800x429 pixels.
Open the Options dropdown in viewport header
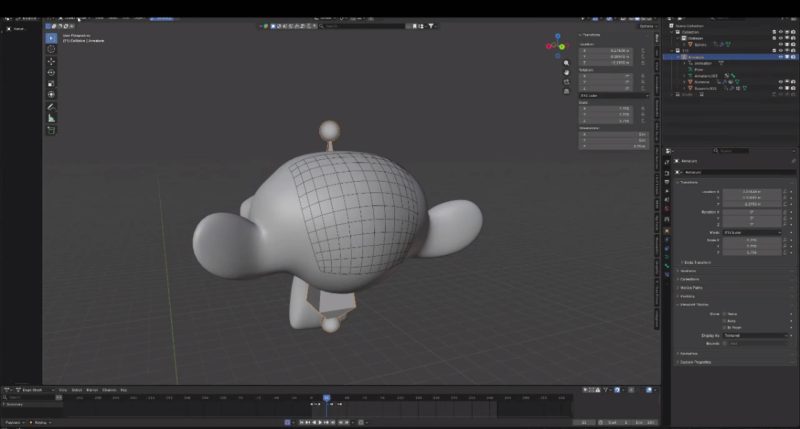pos(646,27)
